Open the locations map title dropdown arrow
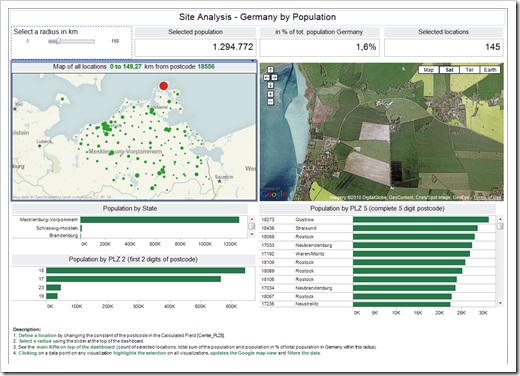Image resolution: width=520 pixels, height=376 pixels. pyautogui.click(x=253, y=61)
